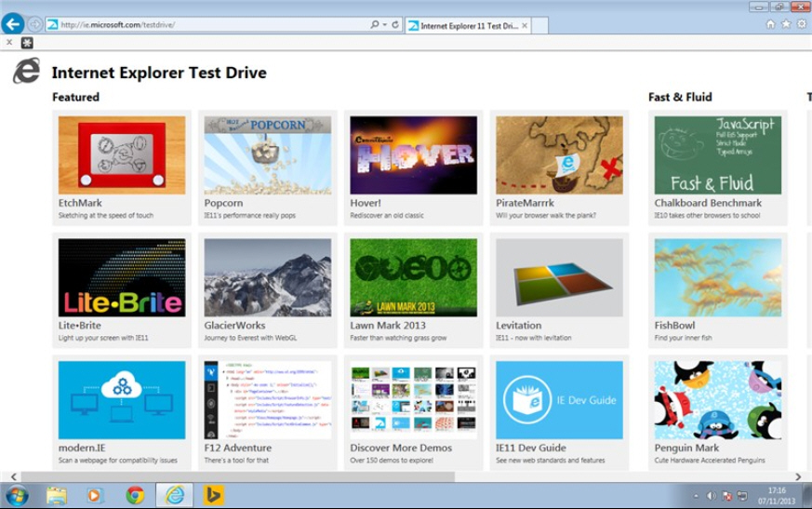The width and height of the screenshot is (812, 509).
Task: Click 'Journey to Everest with WebGL' text
Action: pos(250,338)
